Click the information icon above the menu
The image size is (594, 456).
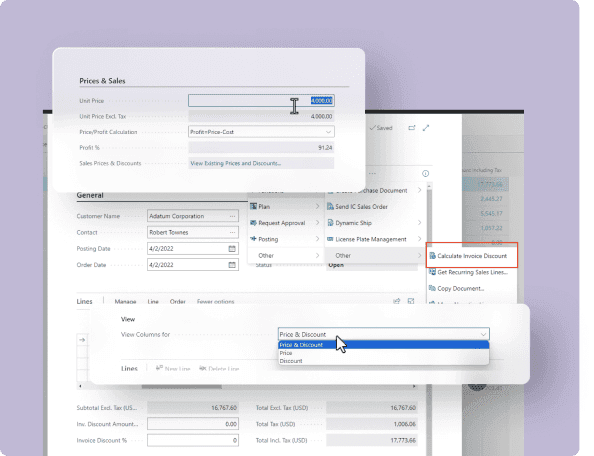(425, 173)
